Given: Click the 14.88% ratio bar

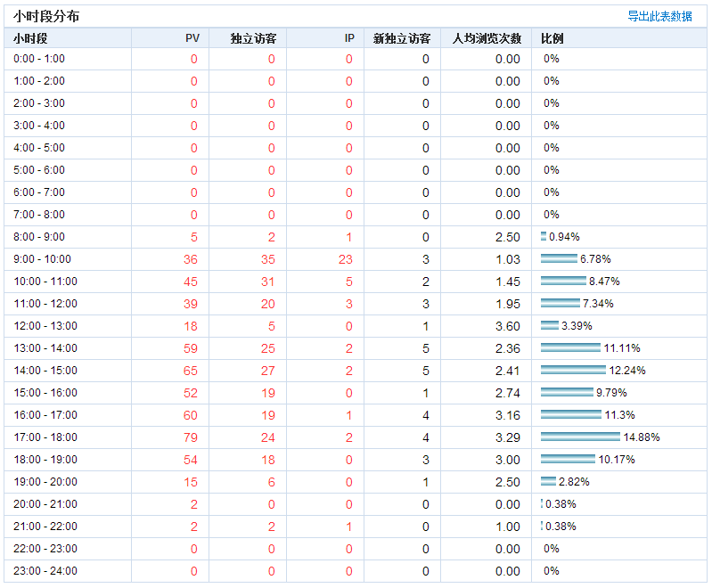Looking at the screenshot, I should 580,437.
